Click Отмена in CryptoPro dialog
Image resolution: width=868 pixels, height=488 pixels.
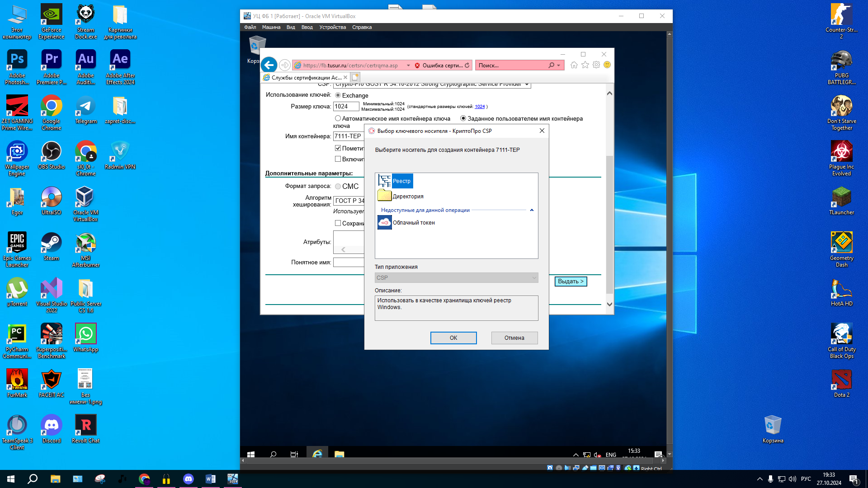[x=514, y=338]
